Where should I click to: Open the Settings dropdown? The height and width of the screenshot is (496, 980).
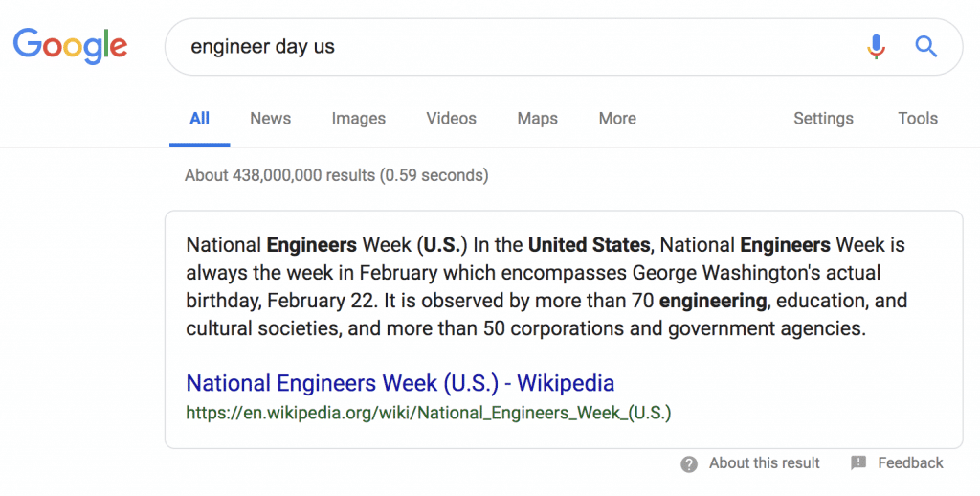coord(823,119)
